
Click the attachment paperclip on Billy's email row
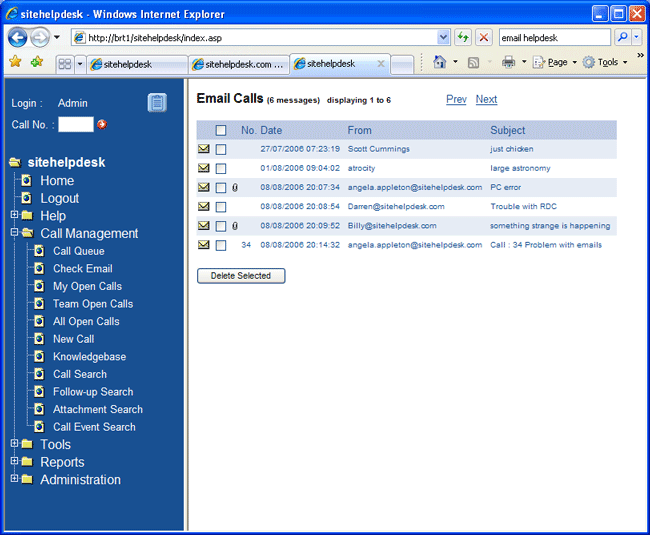tap(235, 226)
